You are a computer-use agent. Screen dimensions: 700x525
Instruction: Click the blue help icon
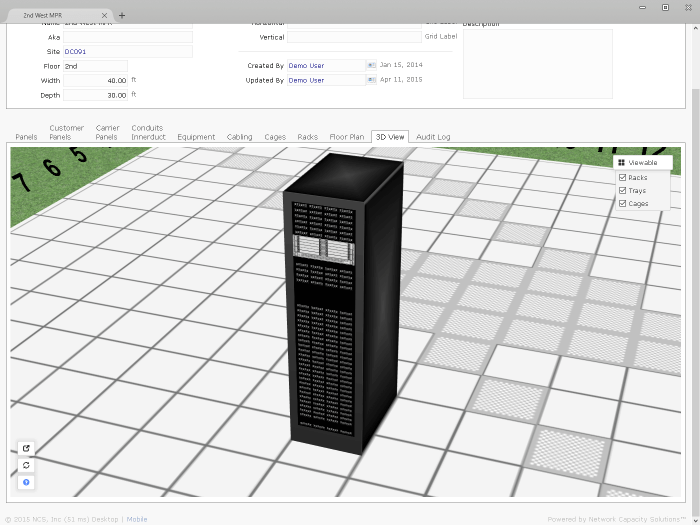point(26,482)
